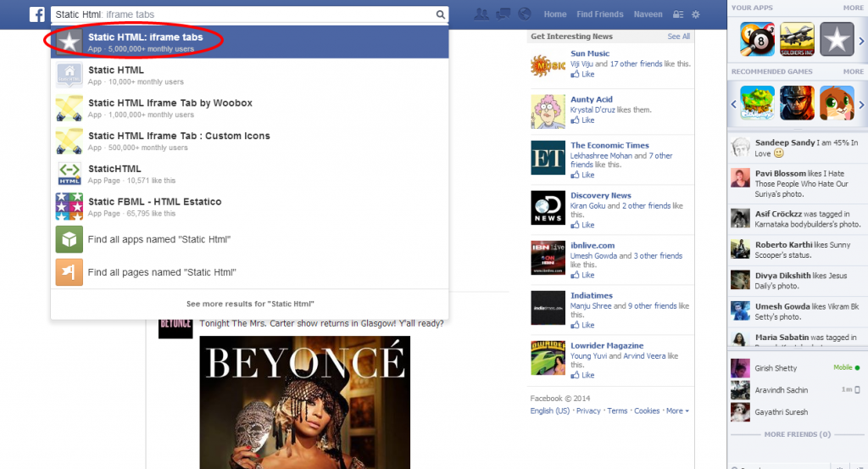Like Indiatimes page
This screenshot has height=469, width=868.
click(x=583, y=325)
